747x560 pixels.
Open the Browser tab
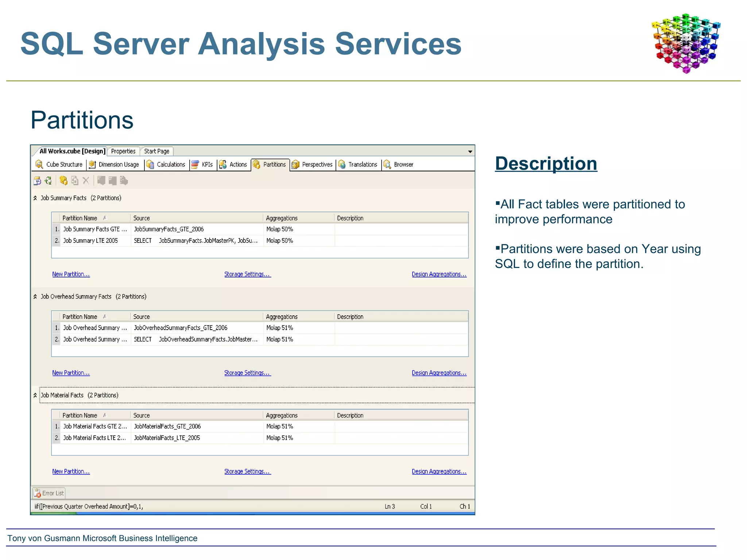[x=399, y=164]
